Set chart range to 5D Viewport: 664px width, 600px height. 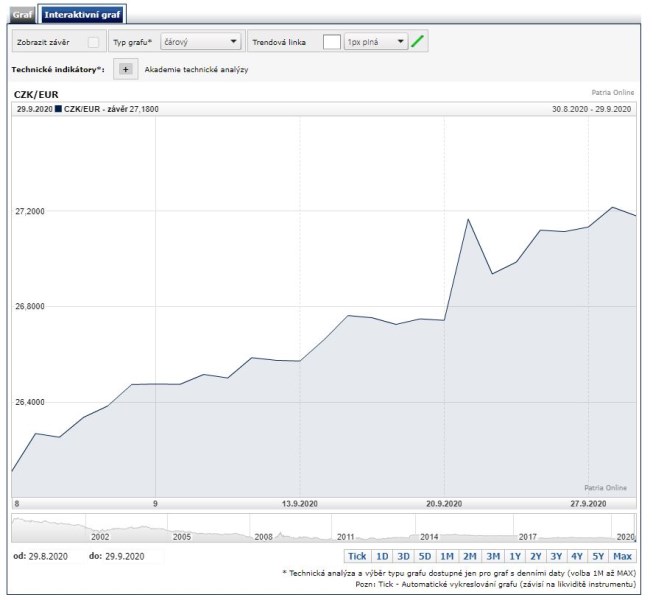(x=425, y=556)
